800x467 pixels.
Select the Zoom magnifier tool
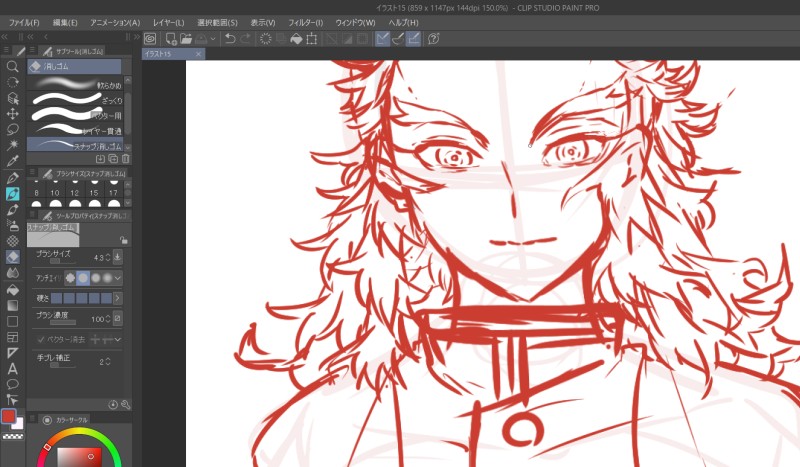pyautogui.click(x=12, y=66)
